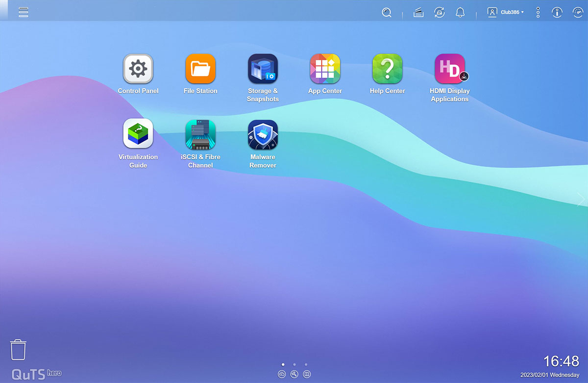
Task: Switch to third desktop page dot
Action: click(x=306, y=364)
